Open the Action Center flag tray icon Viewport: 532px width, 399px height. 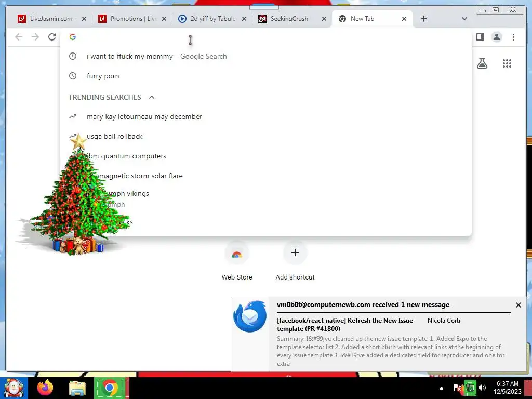pyautogui.click(x=457, y=388)
